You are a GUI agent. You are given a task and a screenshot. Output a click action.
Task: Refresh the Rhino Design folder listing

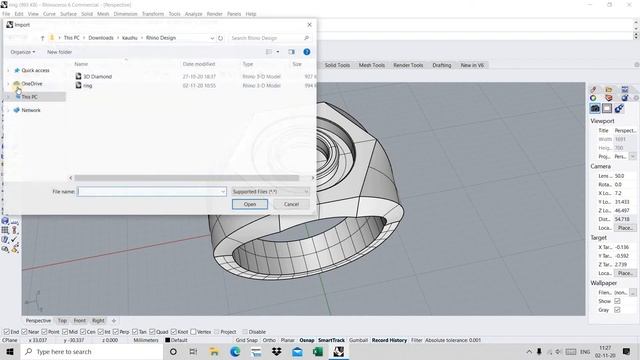tap(220, 38)
